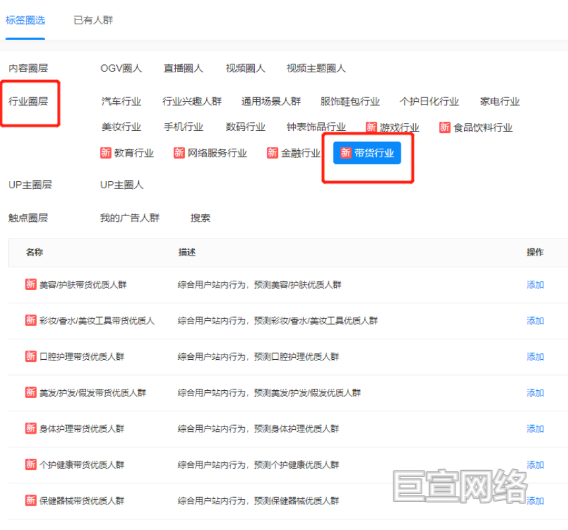Add 保健器械带货优质人群
568x530 pixels.
(535, 501)
